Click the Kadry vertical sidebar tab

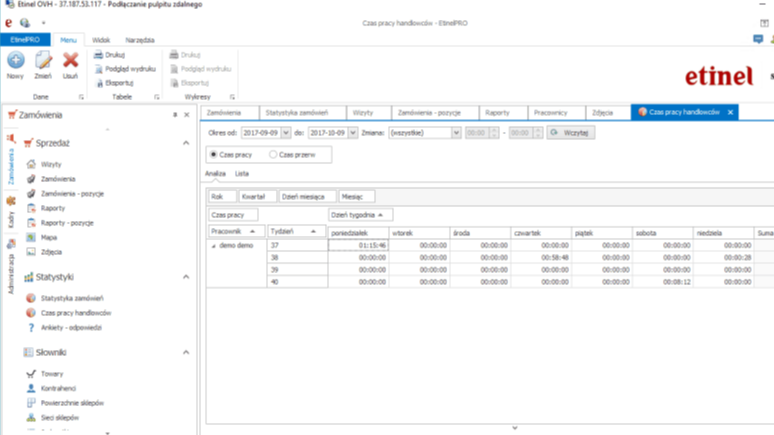click(x=10, y=213)
